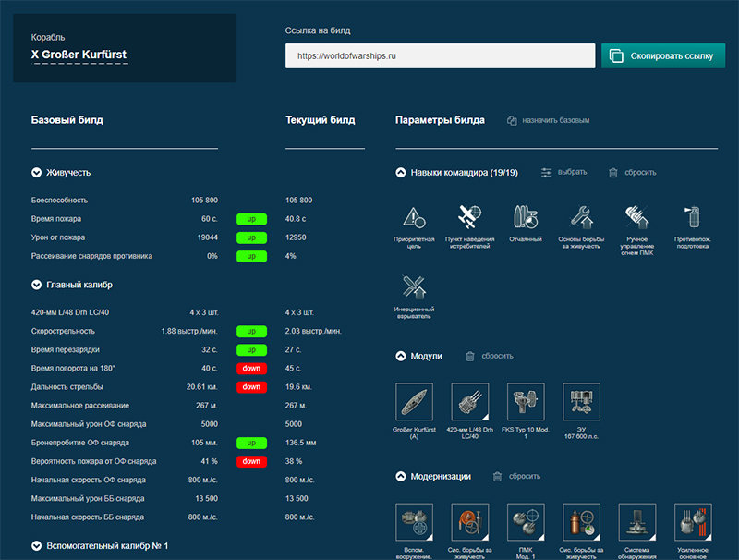Open the X Großer Kurfürst ship selector
739x560 pixels.
(79, 55)
